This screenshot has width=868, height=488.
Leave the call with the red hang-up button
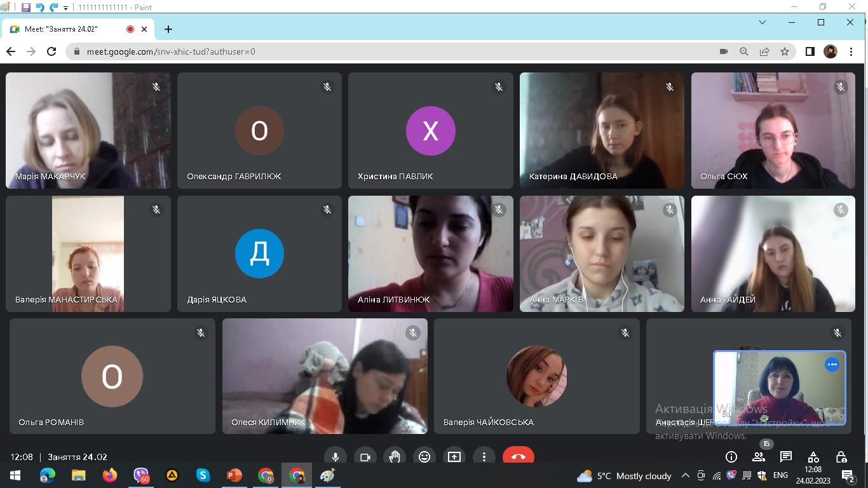518,456
